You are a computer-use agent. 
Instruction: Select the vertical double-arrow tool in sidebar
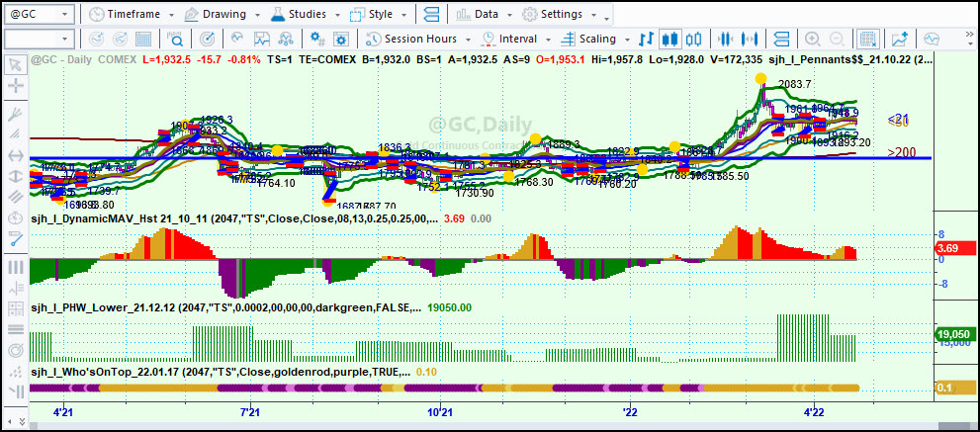click(x=16, y=176)
